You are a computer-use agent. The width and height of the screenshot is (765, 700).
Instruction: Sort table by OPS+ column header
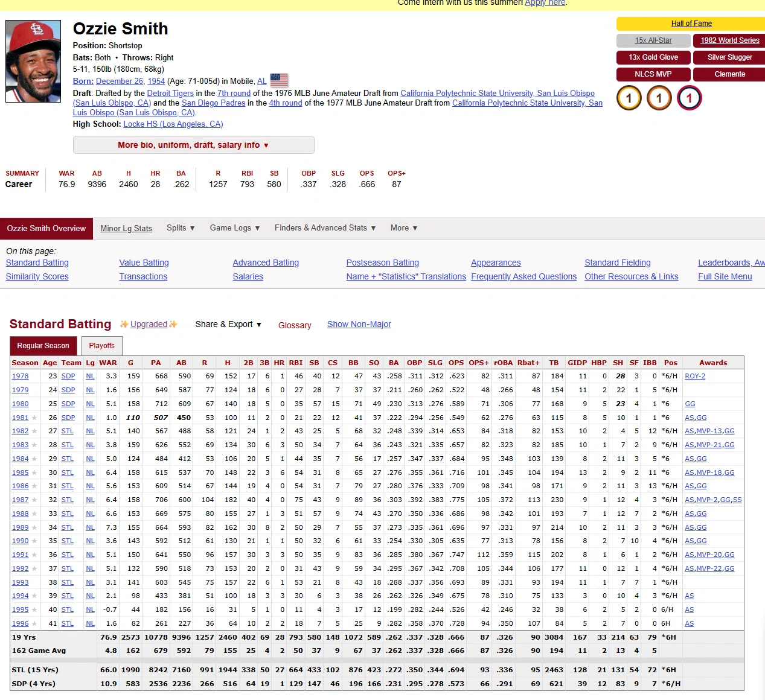point(479,363)
